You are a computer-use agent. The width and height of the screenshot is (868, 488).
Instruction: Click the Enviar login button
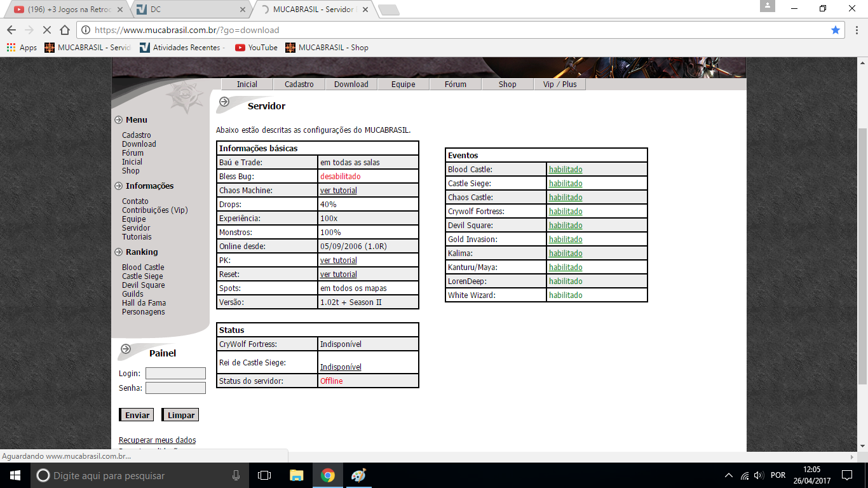pyautogui.click(x=137, y=415)
